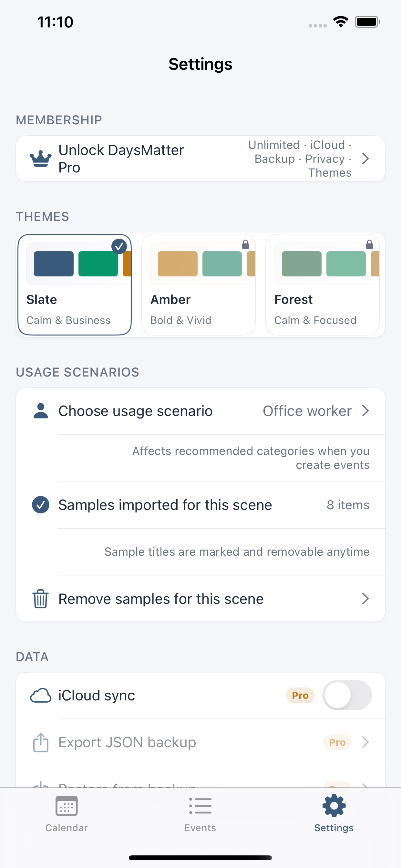The image size is (401, 868).
Task: Switch to the Calendar tab
Action: point(67,814)
